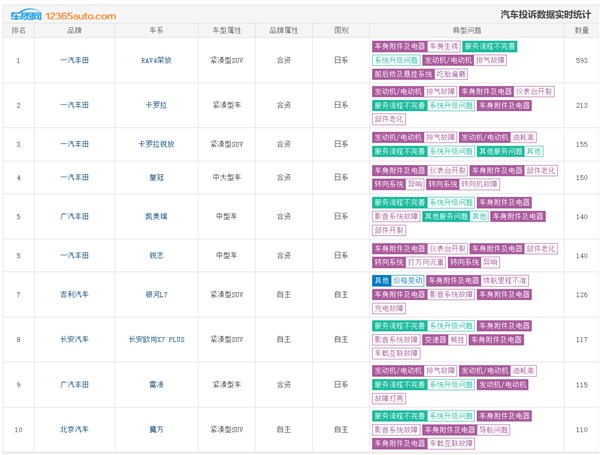Click the 汽车投诉数据实时统计 heading

[x=546, y=15]
